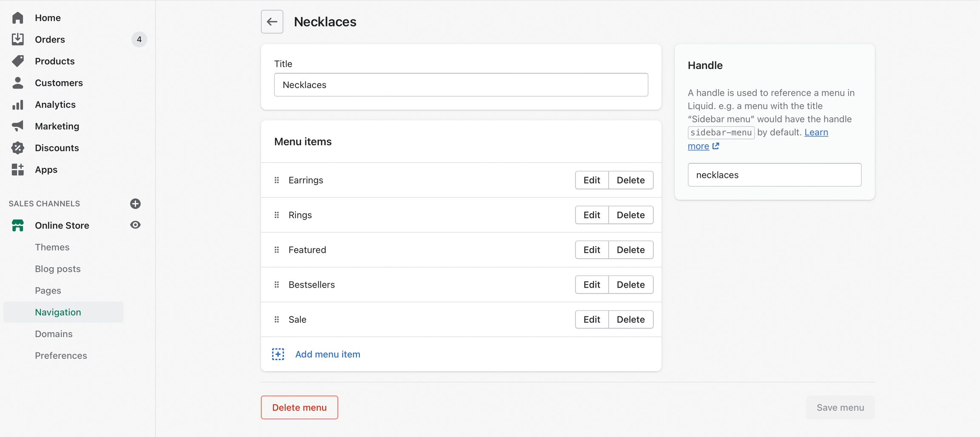Image resolution: width=980 pixels, height=437 pixels.
Task: Click the Discounts badge icon
Action: click(x=18, y=148)
